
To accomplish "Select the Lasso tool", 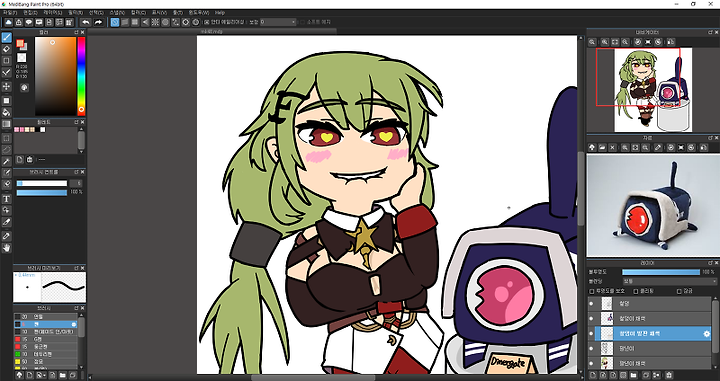I will 6,150.
